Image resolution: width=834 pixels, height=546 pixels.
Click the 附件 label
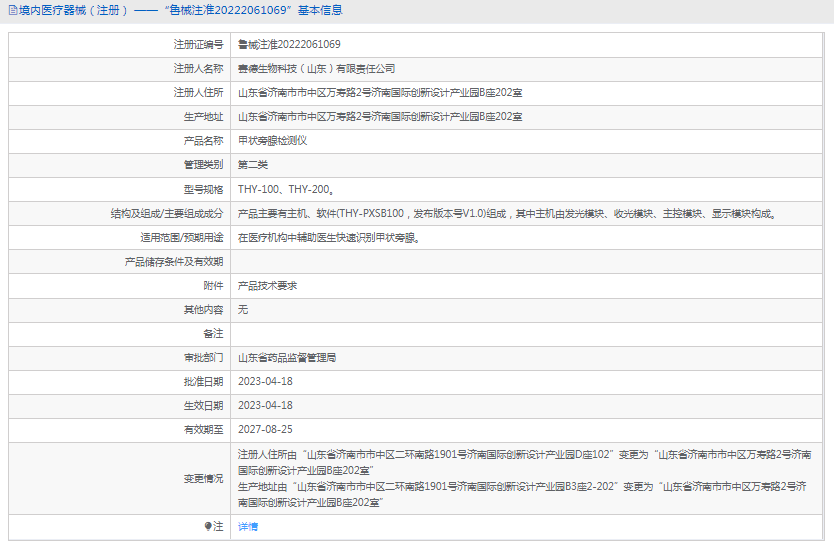click(x=213, y=286)
